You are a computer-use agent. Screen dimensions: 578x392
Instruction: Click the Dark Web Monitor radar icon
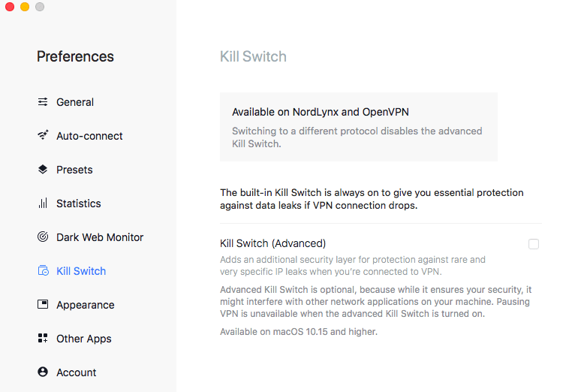coord(43,237)
